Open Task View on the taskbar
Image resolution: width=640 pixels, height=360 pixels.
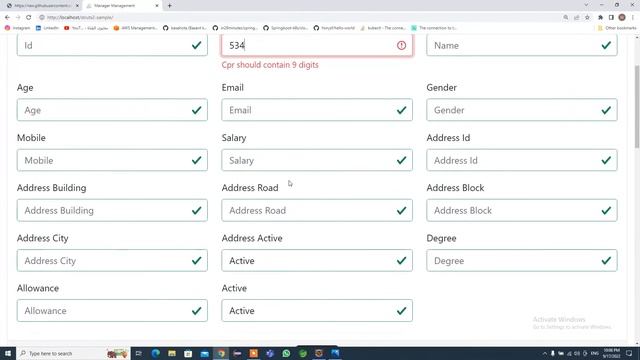[x=138, y=353]
